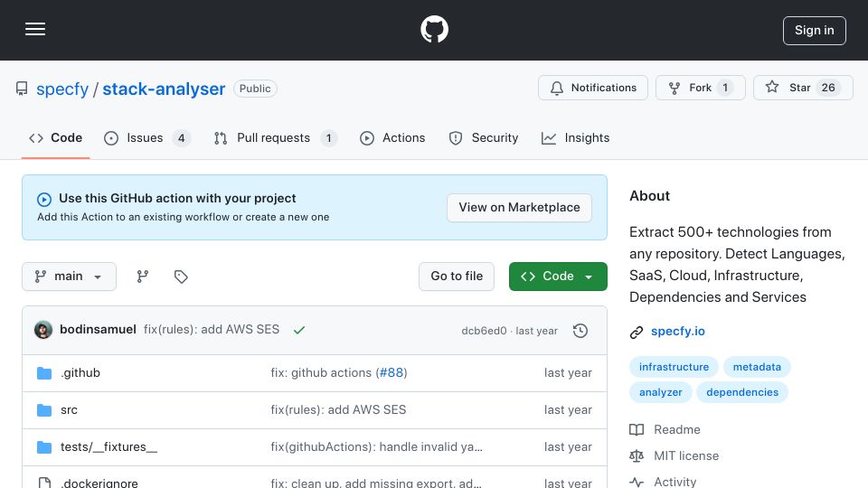This screenshot has width=868, height=488.
Task: View tags via the tag icon
Action: (x=181, y=277)
